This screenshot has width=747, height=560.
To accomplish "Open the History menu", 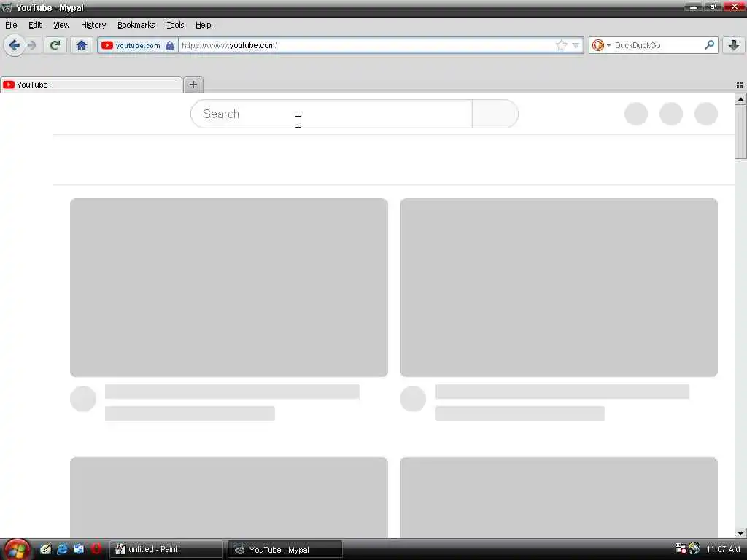I will pyautogui.click(x=93, y=25).
